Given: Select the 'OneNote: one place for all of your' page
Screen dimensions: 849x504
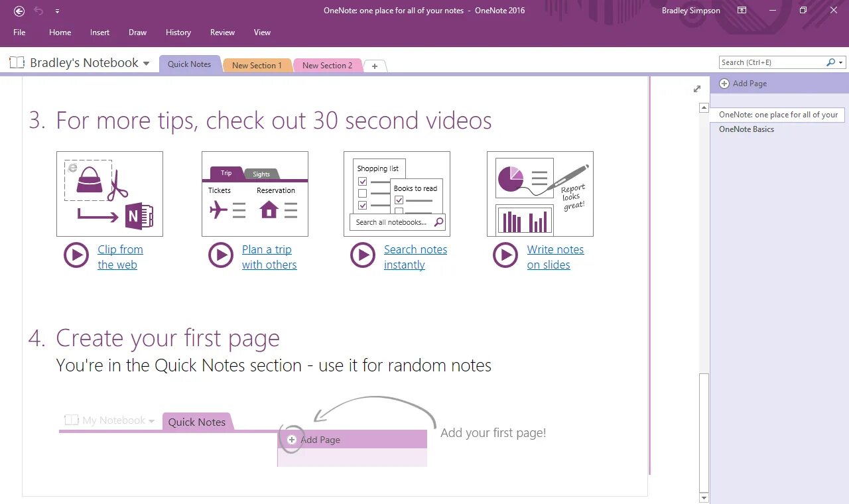Looking at the screenshot, I should pos(777,115).
